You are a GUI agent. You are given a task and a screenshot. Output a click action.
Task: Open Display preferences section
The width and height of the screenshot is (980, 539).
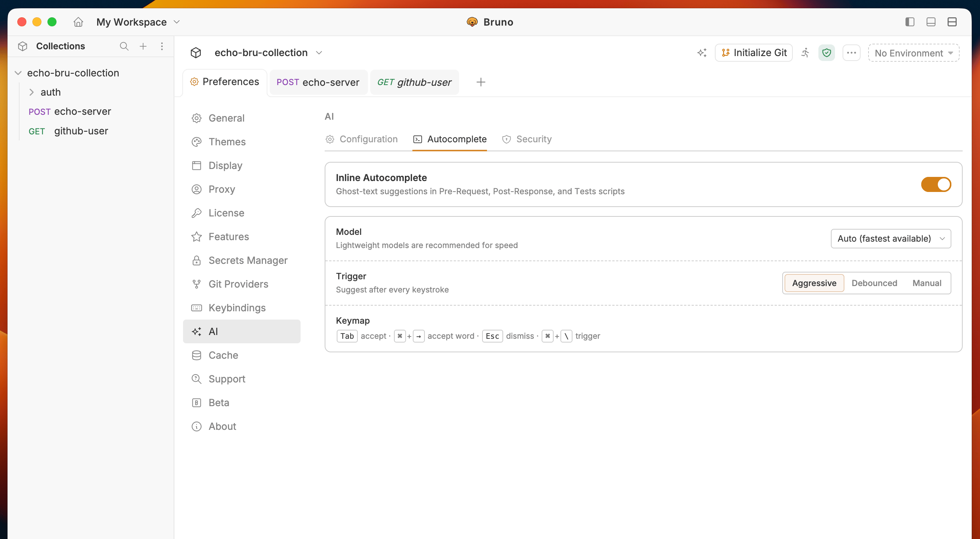[x=241, y=166]
